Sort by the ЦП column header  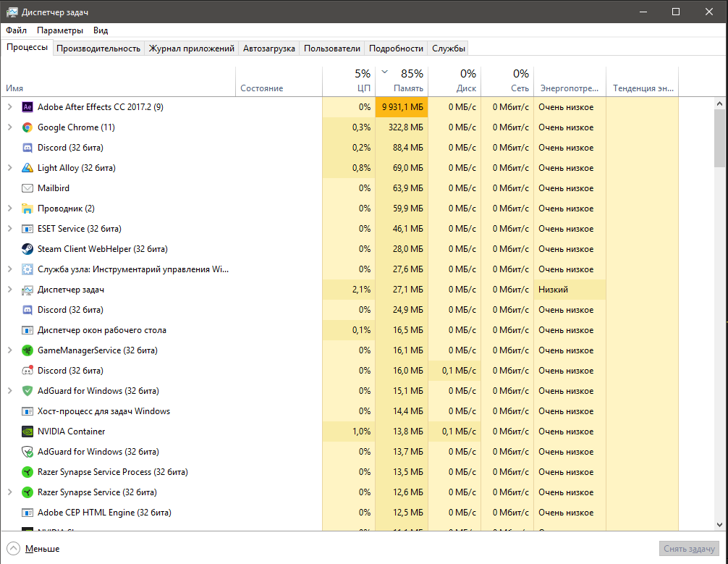pos(349,82)
